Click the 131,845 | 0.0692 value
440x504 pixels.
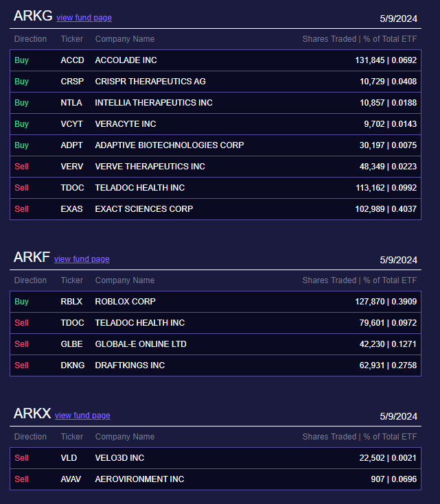[x=386, y=60]
